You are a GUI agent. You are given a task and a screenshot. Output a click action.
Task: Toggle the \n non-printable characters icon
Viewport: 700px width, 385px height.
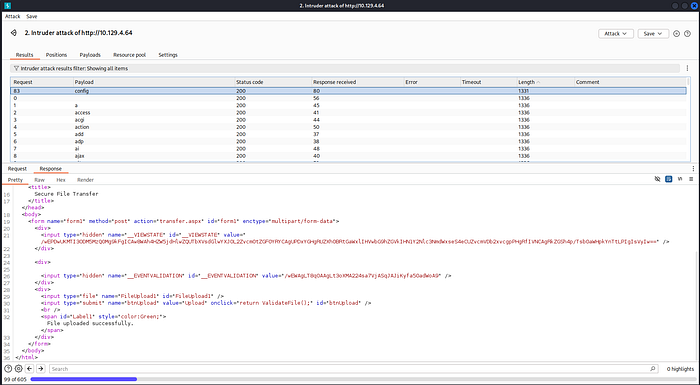click(680, 179)
